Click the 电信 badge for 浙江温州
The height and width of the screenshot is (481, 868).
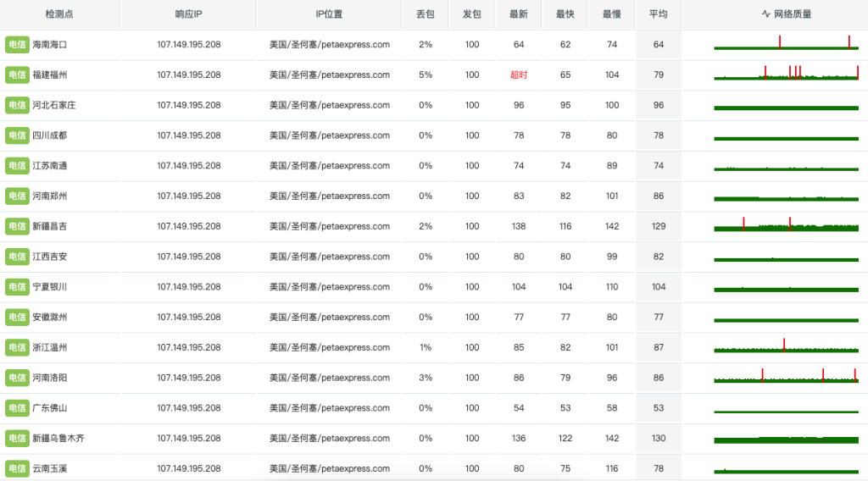tap(17, 348)
